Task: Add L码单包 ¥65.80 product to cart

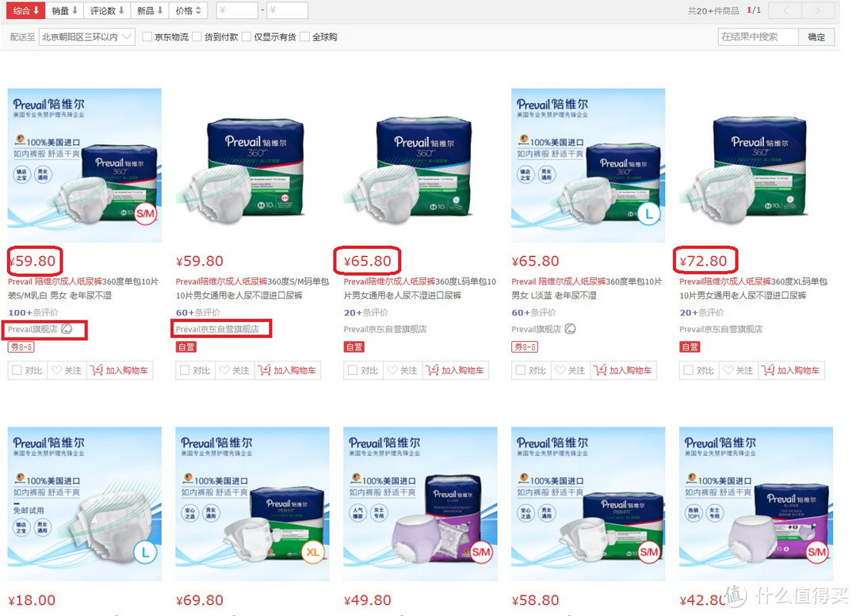Action: (x=455, y=370)
